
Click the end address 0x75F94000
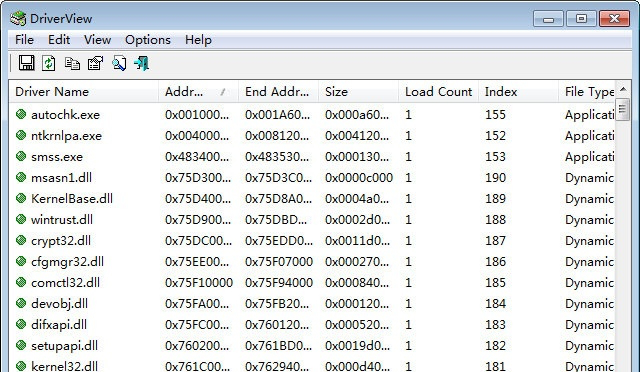point(279,283)
